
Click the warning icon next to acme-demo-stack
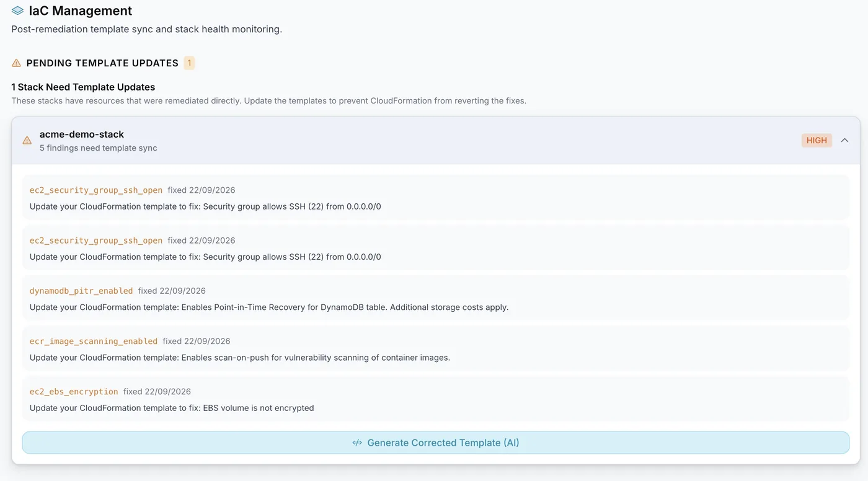pyautogui.click(x=27, y=141)
